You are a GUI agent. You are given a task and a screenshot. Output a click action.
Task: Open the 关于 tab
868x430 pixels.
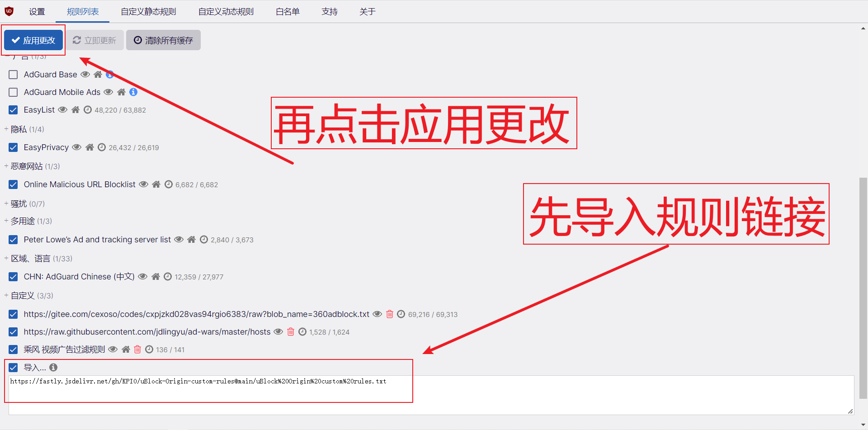pyautogui.click(x=368, y=12)
